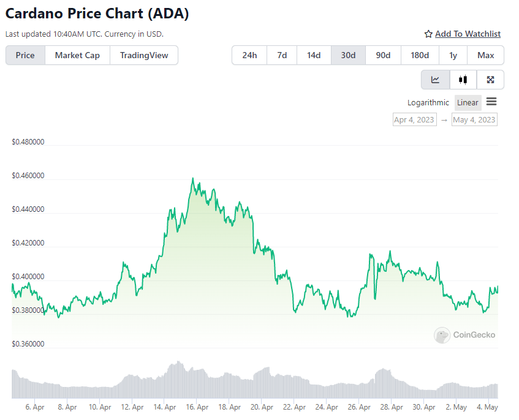Image resolution: width=519 pixels, height=420 pixels.
Task: Edit the May 4, 2023 end date
Action: [474, 120]
